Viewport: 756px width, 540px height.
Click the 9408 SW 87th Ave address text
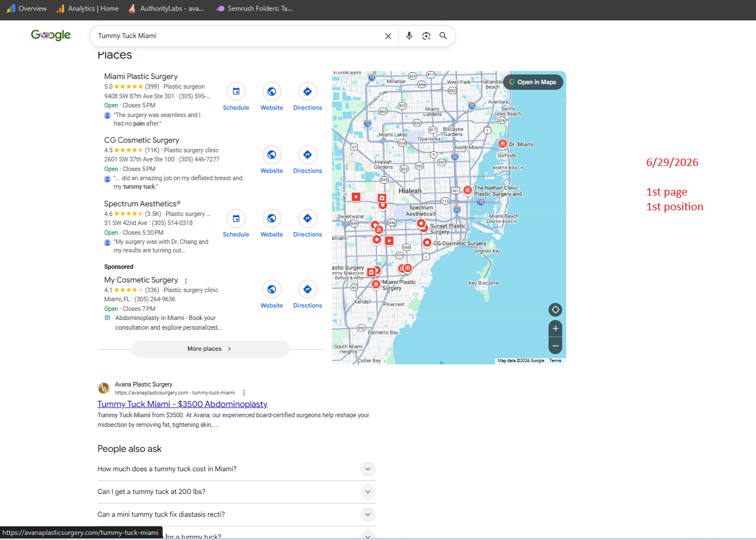[139, 96]
